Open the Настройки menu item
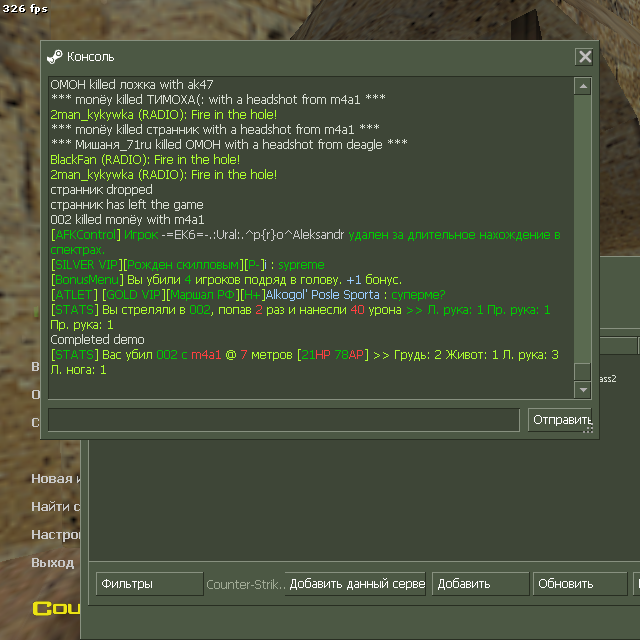 coord(56,535)
